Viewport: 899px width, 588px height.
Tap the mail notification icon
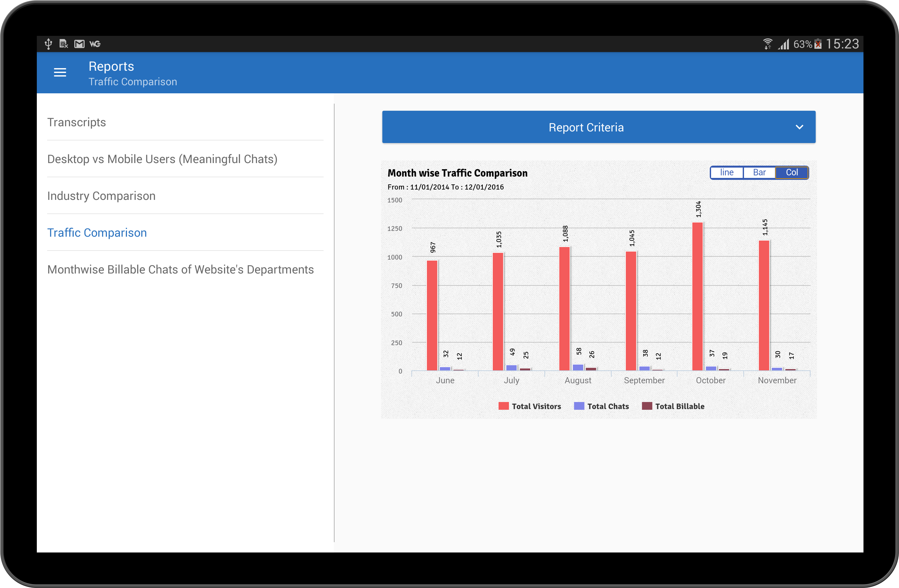[79, 44]
